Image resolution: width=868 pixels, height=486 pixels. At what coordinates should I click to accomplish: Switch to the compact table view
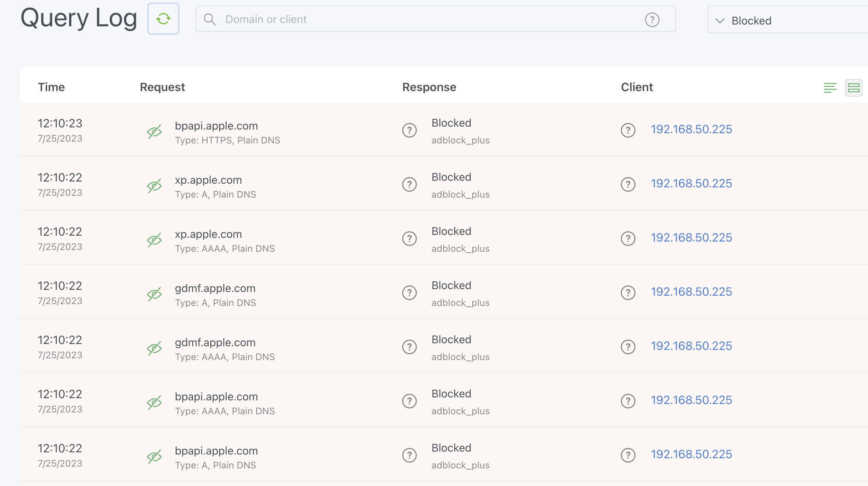(x=830, y=88)
